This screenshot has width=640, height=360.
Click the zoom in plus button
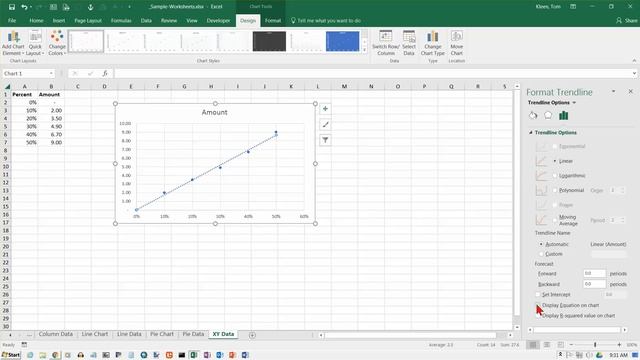(619, 345)
